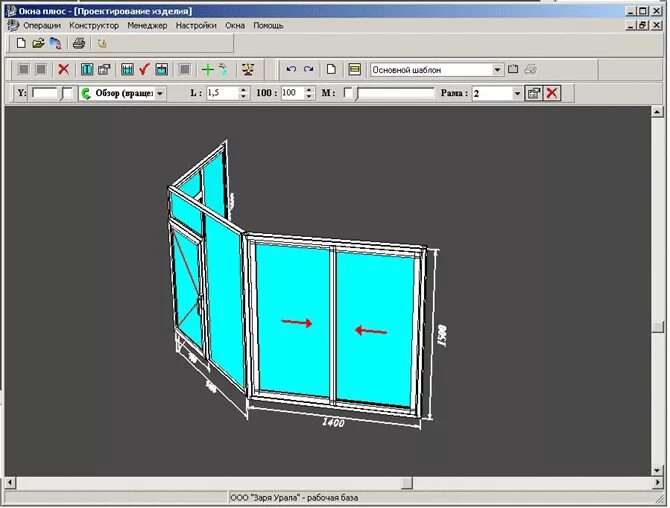Open the Помощь menu

pyautogui.click(x=268, y=26)
